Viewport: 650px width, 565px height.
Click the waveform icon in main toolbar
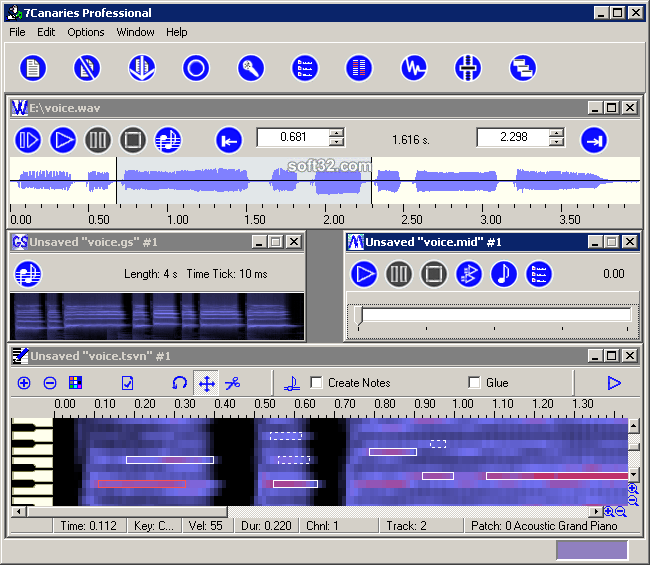pyautogui.click(x=414, y=68)
